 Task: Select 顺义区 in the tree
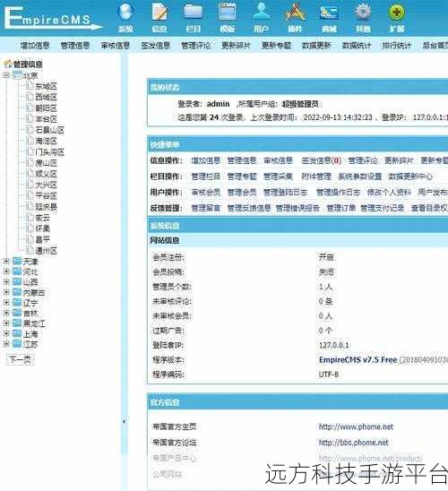(47, 174)
